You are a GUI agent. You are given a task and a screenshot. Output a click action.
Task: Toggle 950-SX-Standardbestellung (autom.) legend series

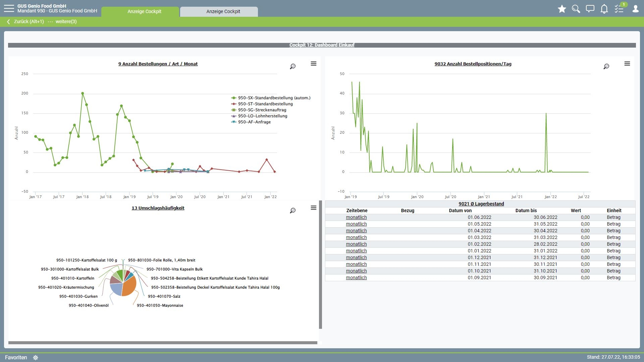[274, 98]
